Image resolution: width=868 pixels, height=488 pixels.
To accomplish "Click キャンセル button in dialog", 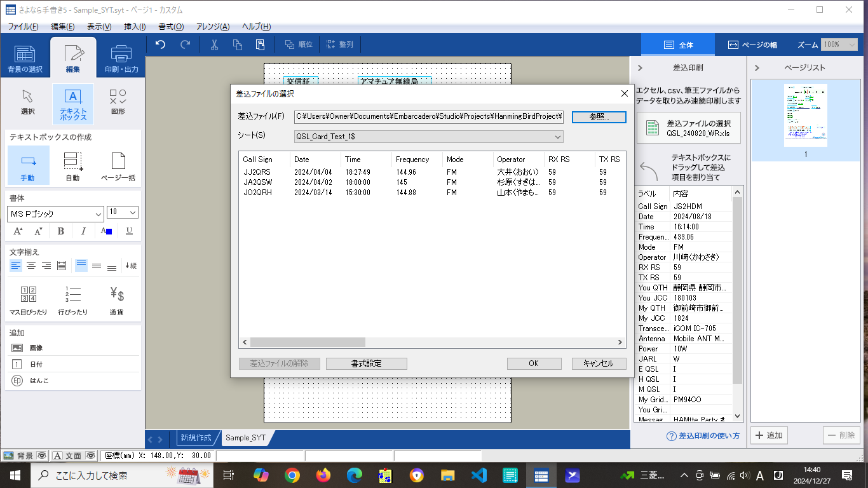I will (598, 363).
